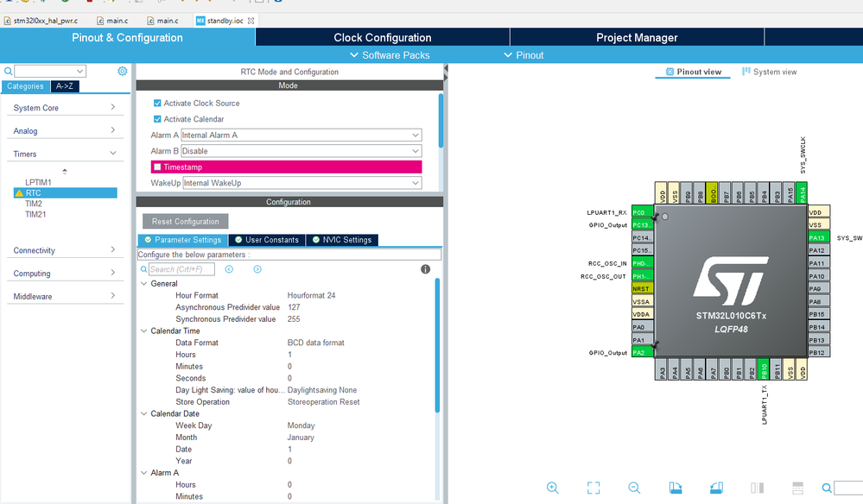Screen dimensions: 863x504
Task: Open the Pinout dropdown menu
Action: pyautogui.click(x=524, y=55)
